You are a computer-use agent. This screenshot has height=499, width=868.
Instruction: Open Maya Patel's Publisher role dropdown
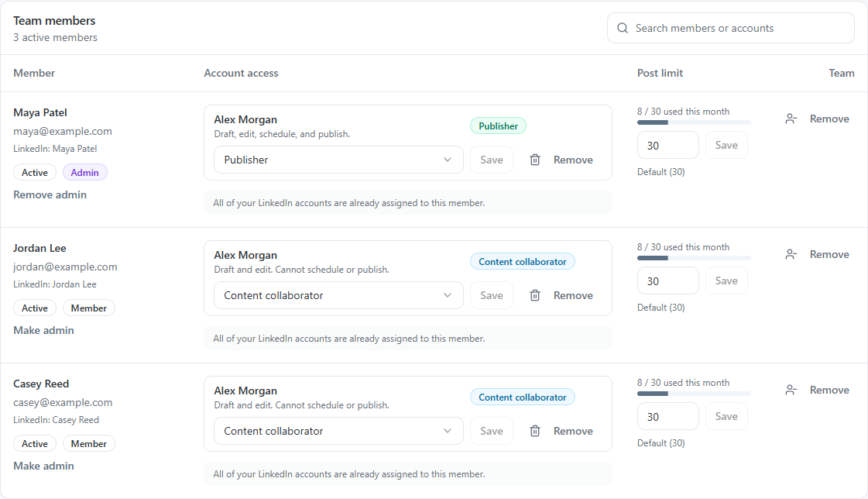pos(338,160)
